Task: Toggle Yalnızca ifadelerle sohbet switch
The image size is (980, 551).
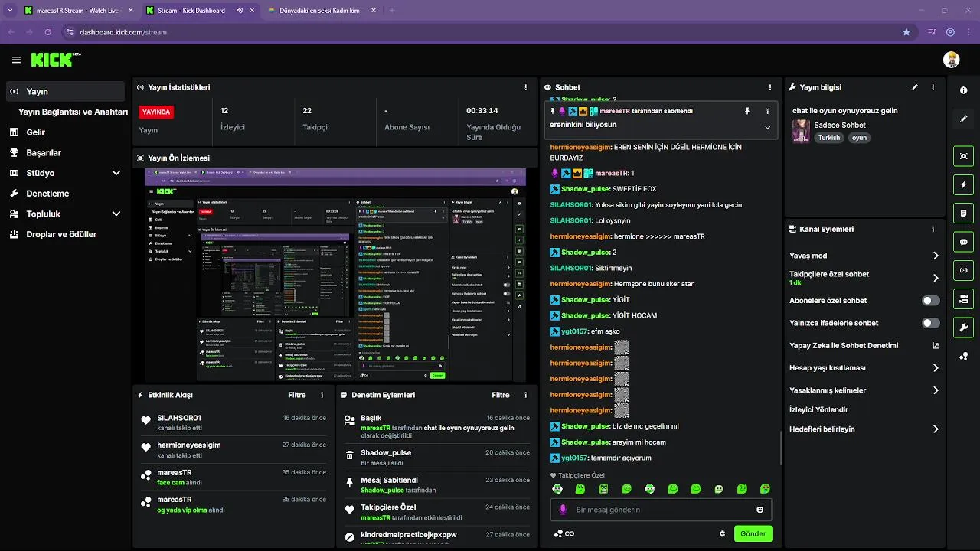Action: coord(931,323)
